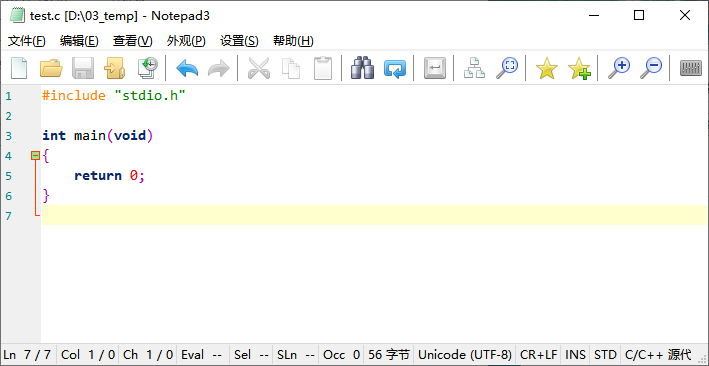Click the STD status bar field
The height and width of the screenshot is (366, 709).
[605, 355]
